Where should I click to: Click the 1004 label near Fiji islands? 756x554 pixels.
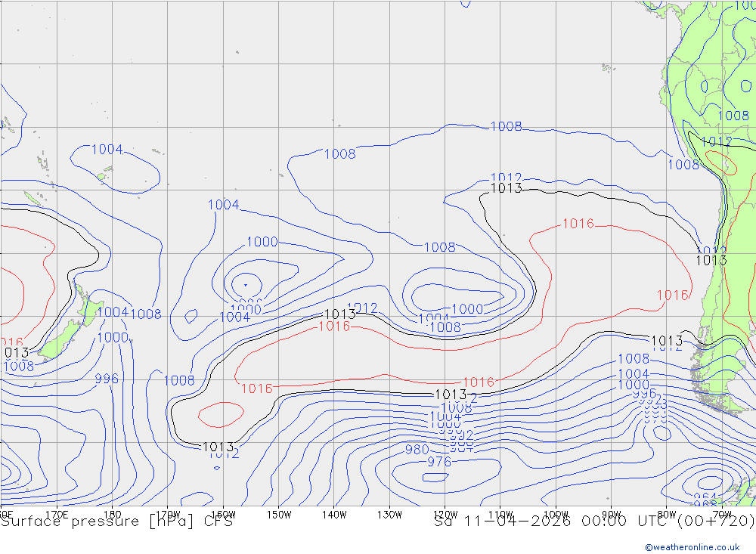107,150
